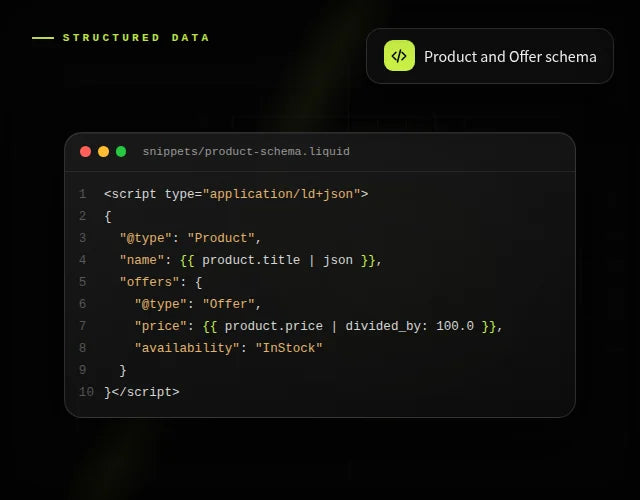Click the STRUCTURED DATA heading
Screen dimensions: 640x500
click(136, 38)
